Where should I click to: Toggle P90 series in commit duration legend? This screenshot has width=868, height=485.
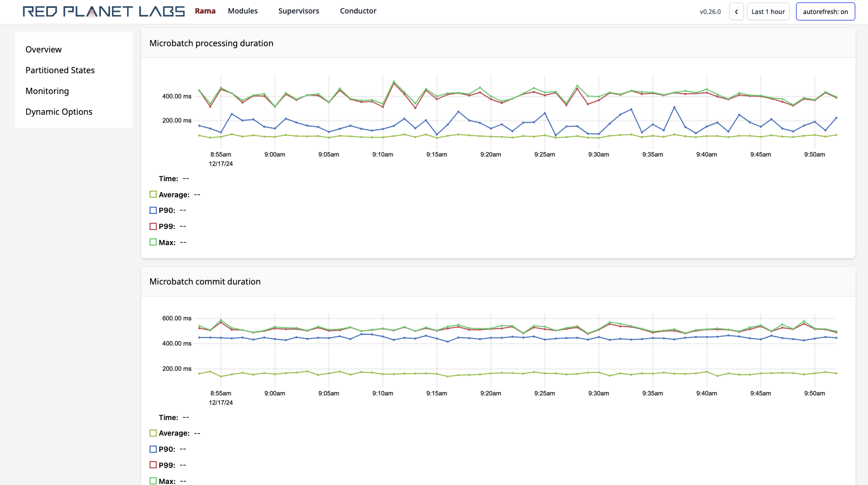click(153, 449)
